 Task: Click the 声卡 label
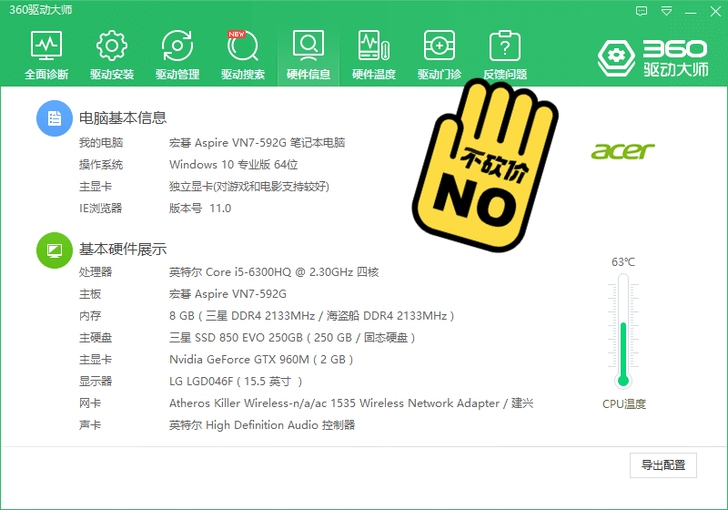tap(90, 425)
